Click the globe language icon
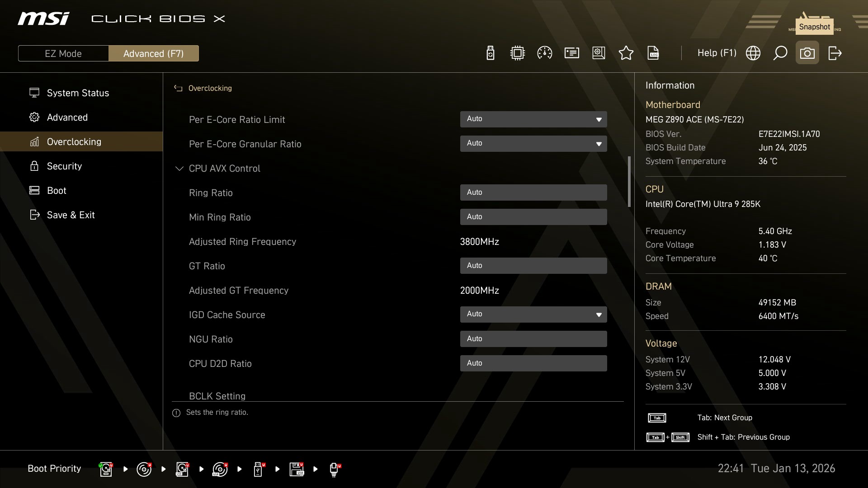 pyautogui.click(x=753, y=53)
